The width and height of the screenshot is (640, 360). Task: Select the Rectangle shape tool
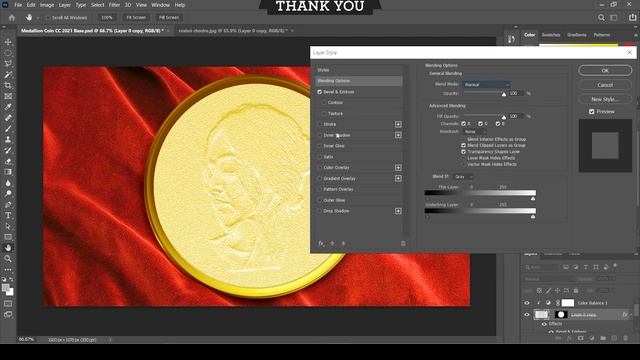tap(8, 237)
